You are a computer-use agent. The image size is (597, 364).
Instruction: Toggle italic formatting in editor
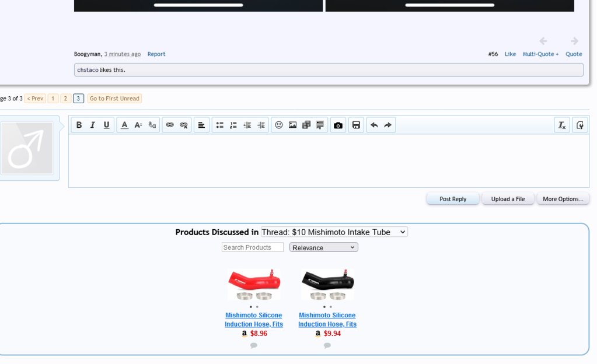tap(93, 125)
